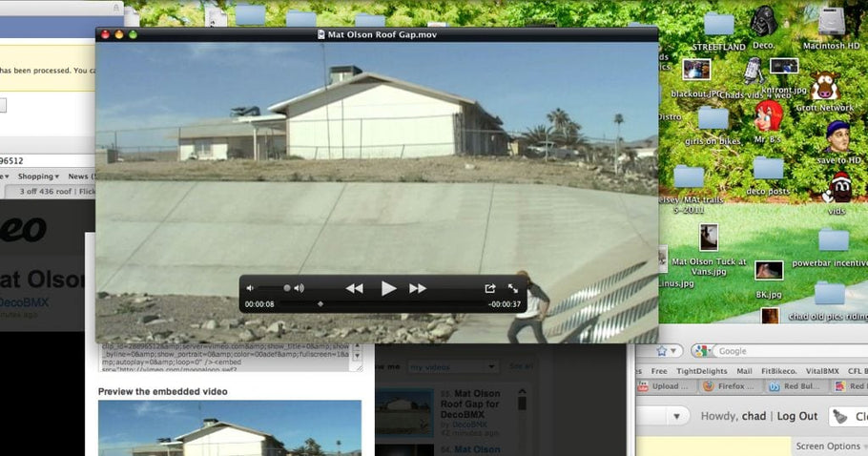Select the kntront.jpg desktop thumbnail
Image resolution: width=868 pixels, height=456 pixels.
click(784, 67)
